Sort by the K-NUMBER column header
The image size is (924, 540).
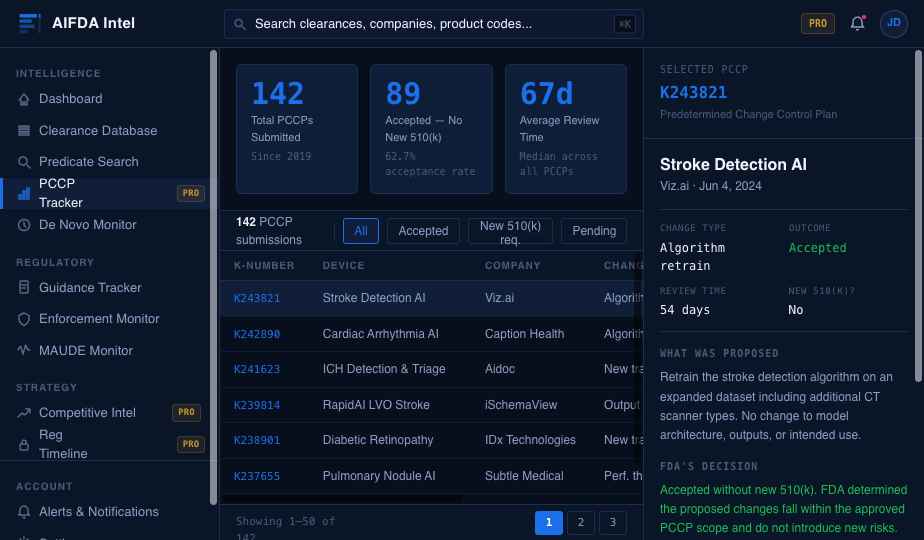click(263, 266)
